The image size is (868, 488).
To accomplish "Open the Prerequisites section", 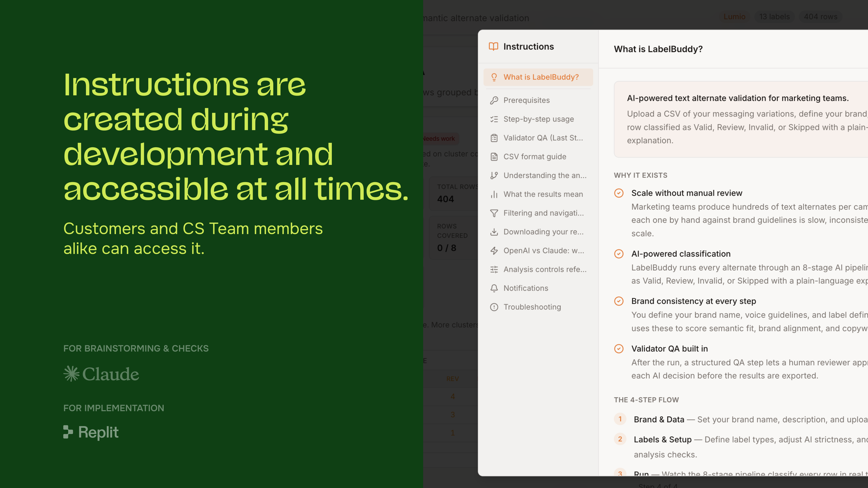I will point(538,100).
